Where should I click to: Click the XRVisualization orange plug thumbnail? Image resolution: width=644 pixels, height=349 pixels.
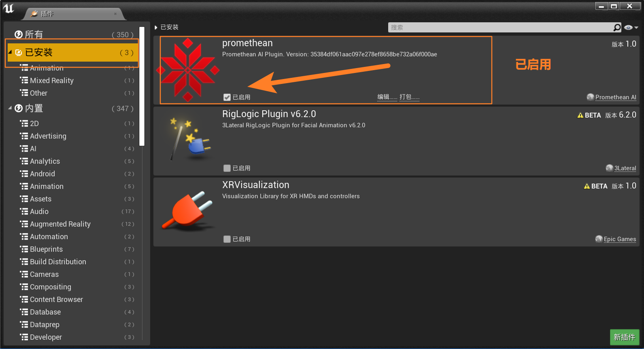pos(188,211)
